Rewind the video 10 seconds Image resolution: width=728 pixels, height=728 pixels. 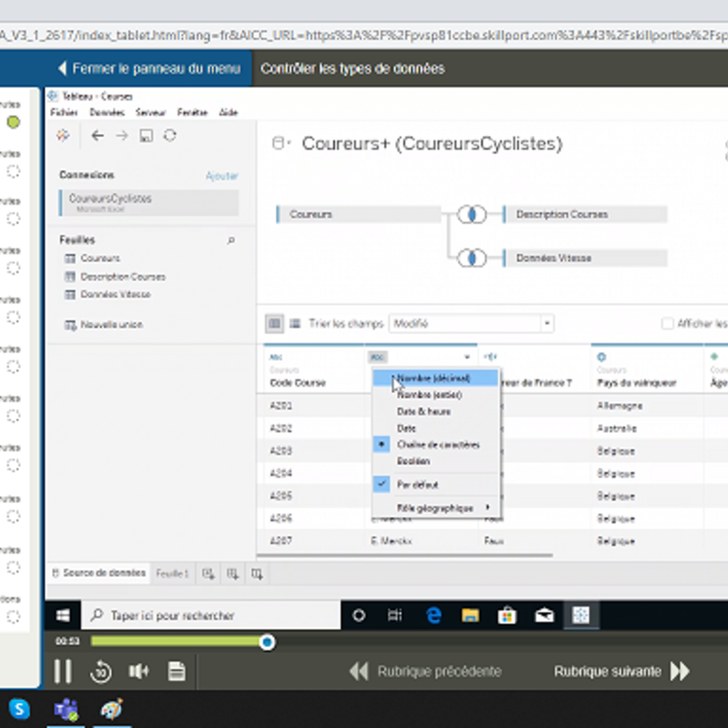[x=100, y=672]
